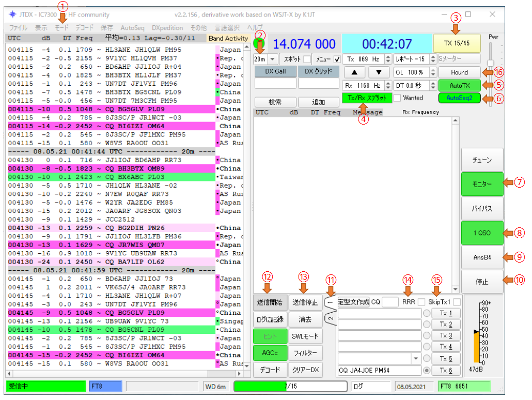Click the TX 15/45 button
532x400 pixels.
pyautogui.click(x=457, y=43)
